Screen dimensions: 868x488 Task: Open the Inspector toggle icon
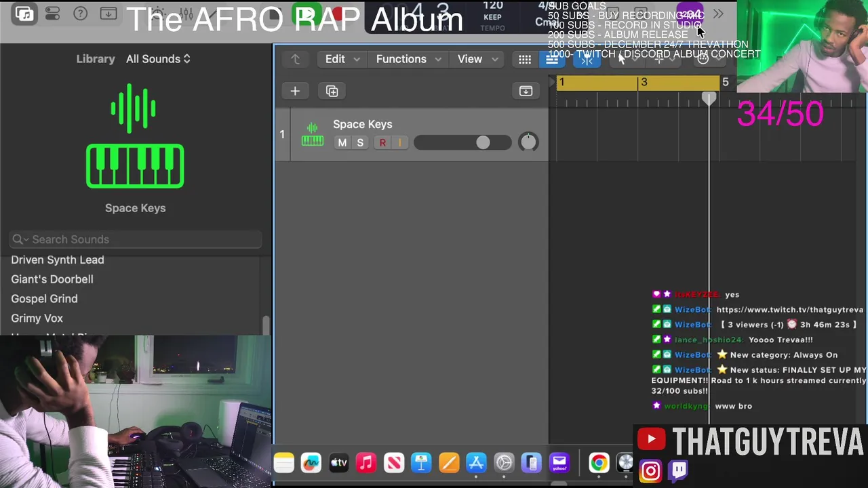tap(53, 14)
